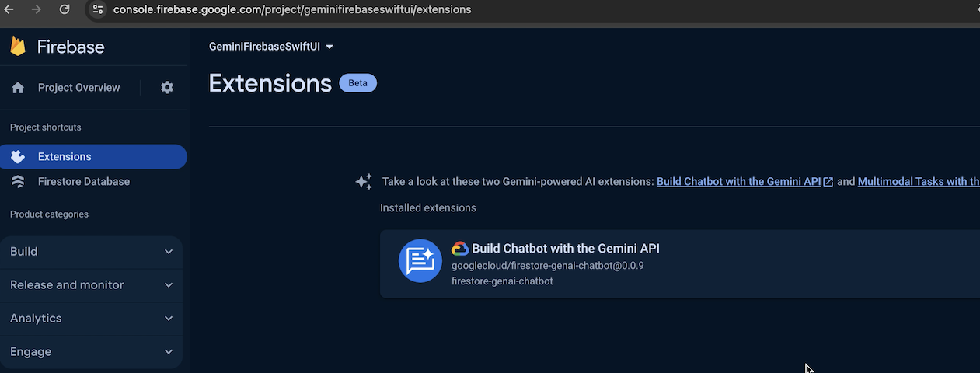The image size is (980, 373).
Task: Click the Gemini sparkle icon
Action: click(364, 182)
